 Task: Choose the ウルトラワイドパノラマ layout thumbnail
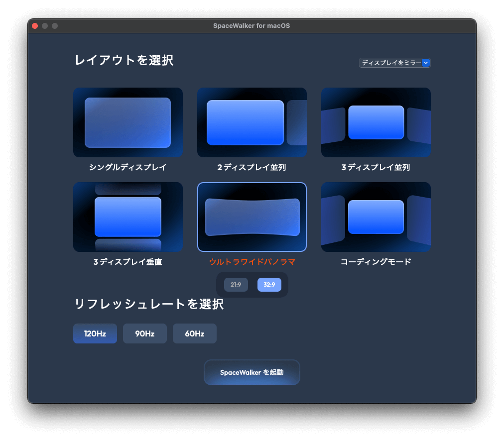tap(252, 217)
